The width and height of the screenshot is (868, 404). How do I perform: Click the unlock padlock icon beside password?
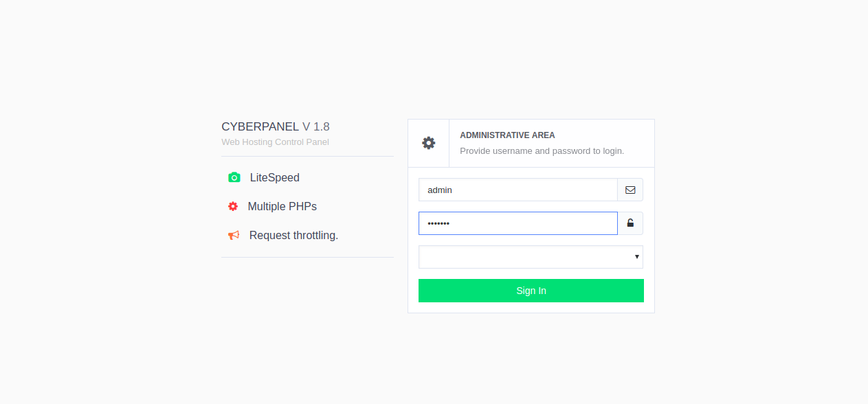point(630,223)
